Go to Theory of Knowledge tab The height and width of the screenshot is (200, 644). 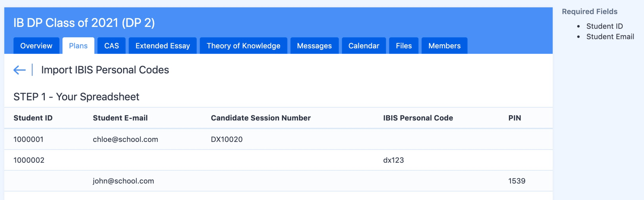(x=243, y=46)
